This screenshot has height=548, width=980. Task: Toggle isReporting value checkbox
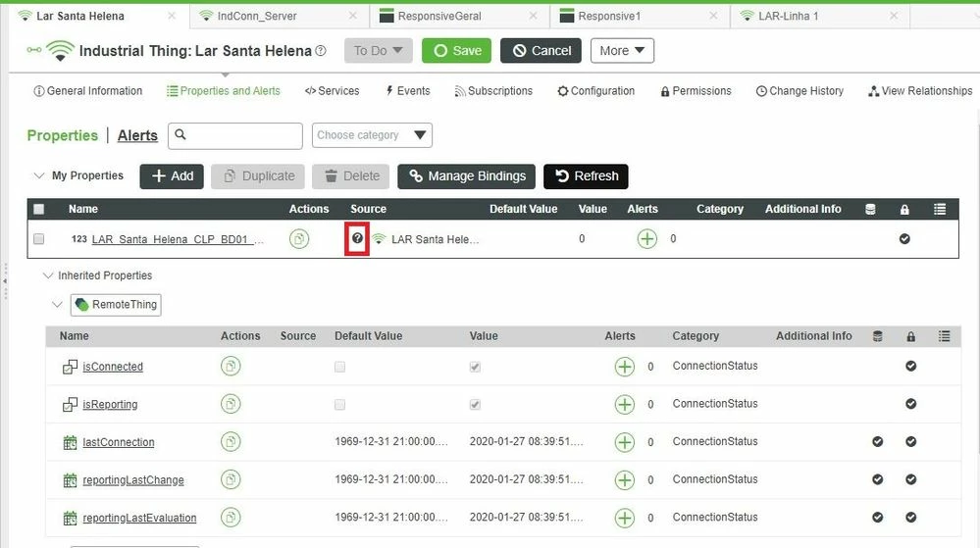(x=475, y=404)
